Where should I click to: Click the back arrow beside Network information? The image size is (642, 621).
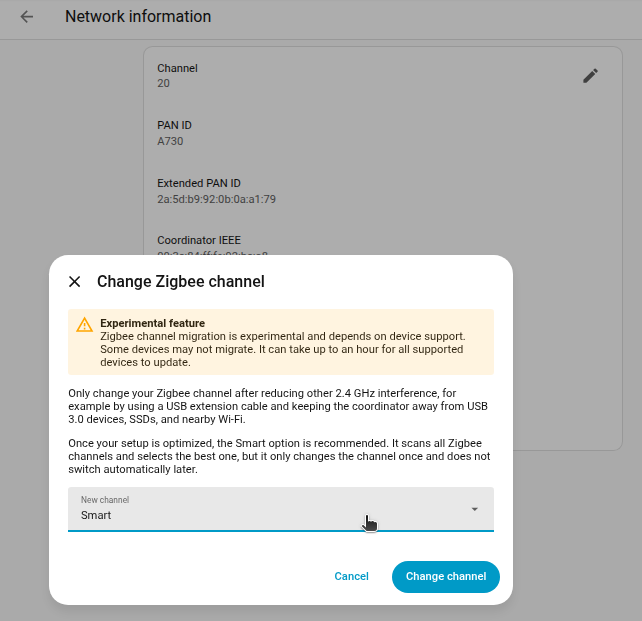click(27, 17)
